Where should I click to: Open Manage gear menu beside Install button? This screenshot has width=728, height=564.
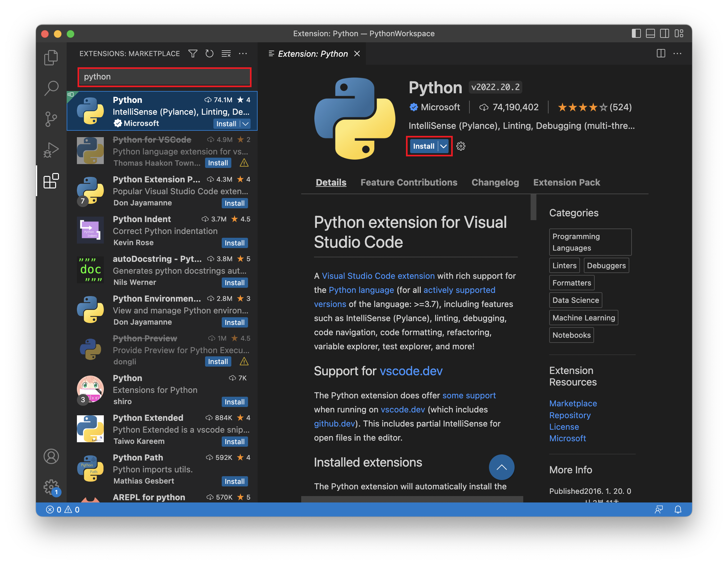coord(461,146)
